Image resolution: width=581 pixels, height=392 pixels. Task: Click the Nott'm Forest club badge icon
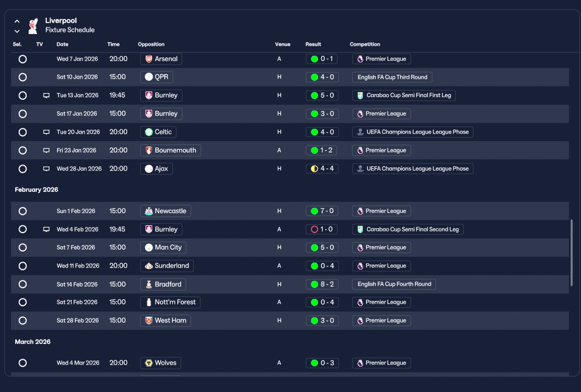click(148, 302)
